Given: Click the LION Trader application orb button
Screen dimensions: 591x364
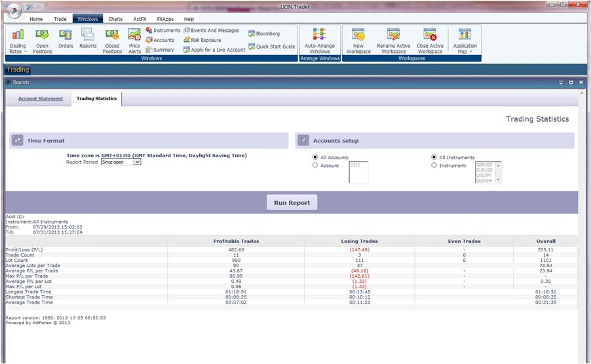Looking at the screenshot, I should tap(14, 11).
